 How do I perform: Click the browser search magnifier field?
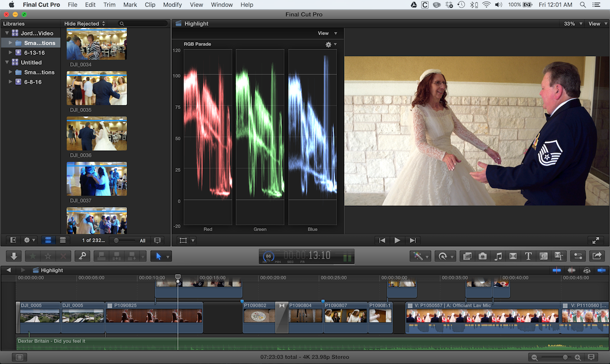click(142, 24)
